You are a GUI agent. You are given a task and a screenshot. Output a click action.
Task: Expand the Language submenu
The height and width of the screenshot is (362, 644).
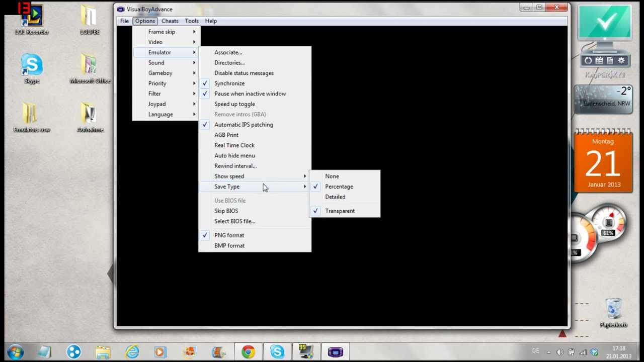[166, 114]
